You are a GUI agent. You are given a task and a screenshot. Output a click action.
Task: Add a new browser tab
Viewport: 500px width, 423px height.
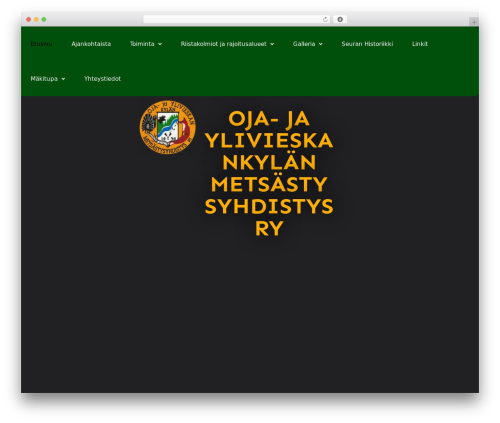tap(474, 22)
